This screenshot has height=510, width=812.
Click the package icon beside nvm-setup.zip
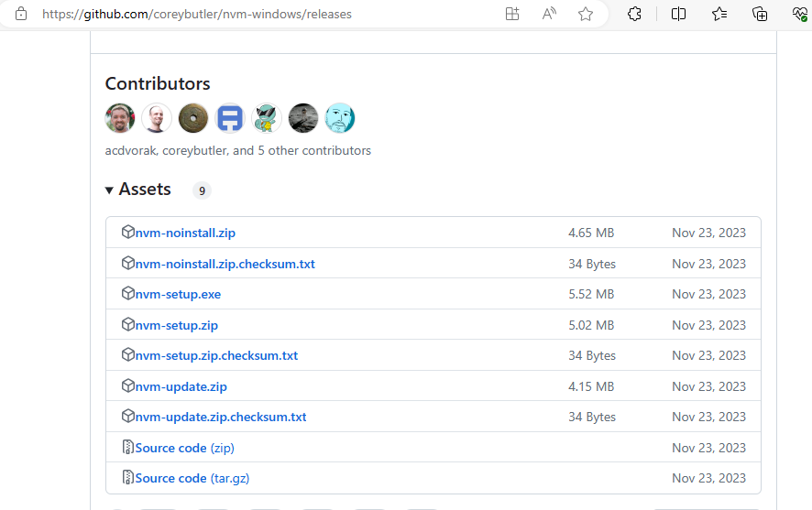(x=128, y=324)
